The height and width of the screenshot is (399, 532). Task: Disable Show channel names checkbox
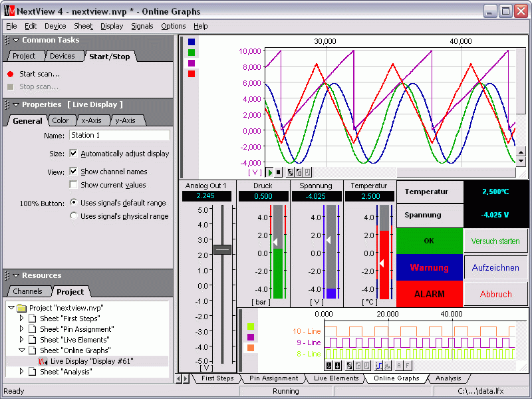click(74, 172)
